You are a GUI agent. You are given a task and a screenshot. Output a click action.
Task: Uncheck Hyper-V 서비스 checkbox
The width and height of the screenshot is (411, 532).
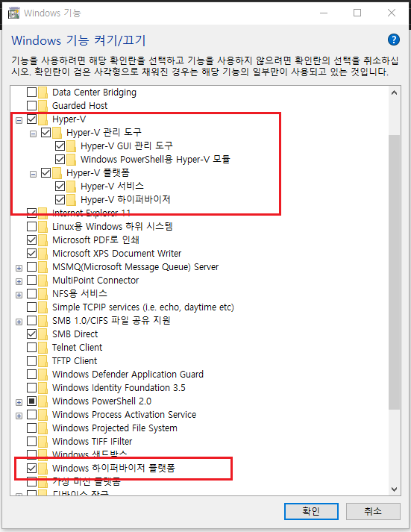[60, 186]
